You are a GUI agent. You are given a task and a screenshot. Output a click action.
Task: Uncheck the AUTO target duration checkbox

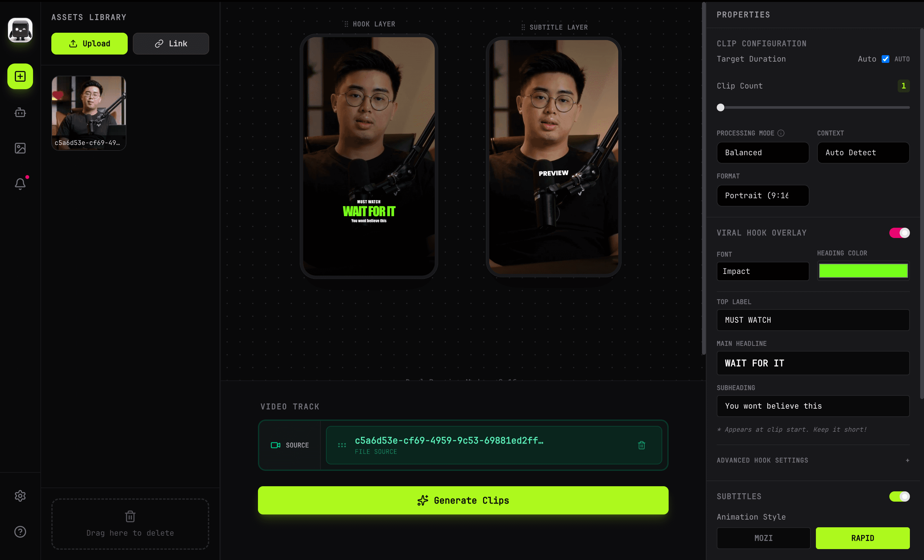[886, 59]
